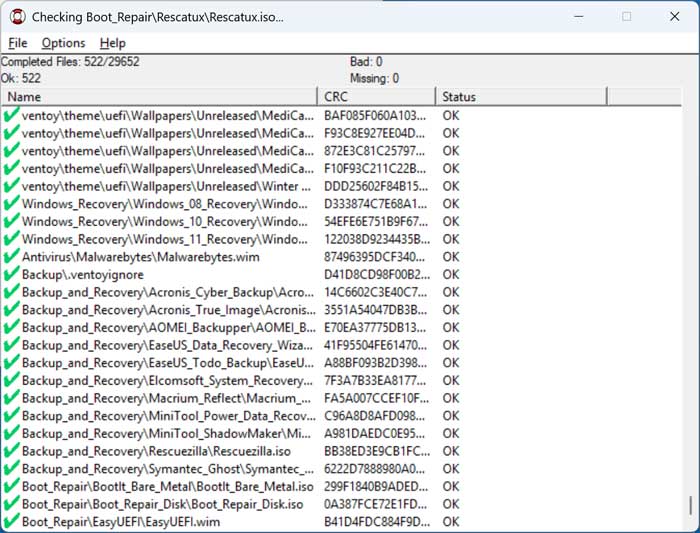
Task: Select the Acronis_Cyber_Backup file row
Action: (x=167, y=292)
